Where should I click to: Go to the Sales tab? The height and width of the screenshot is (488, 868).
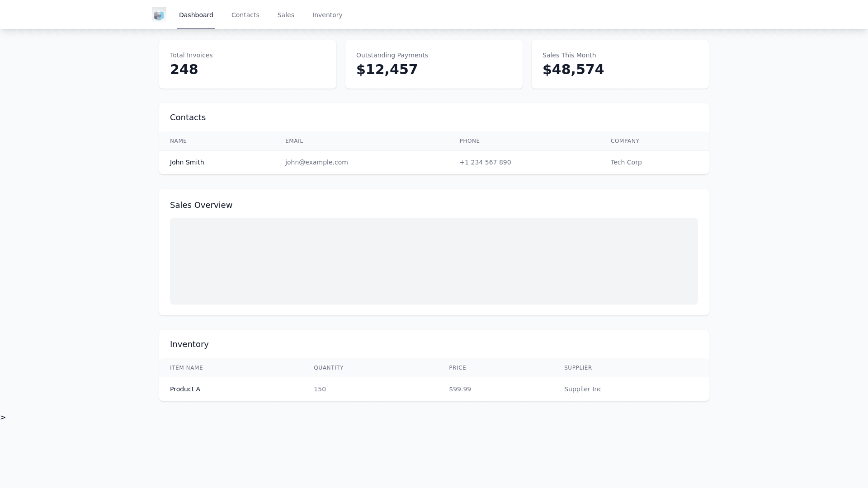286,15
